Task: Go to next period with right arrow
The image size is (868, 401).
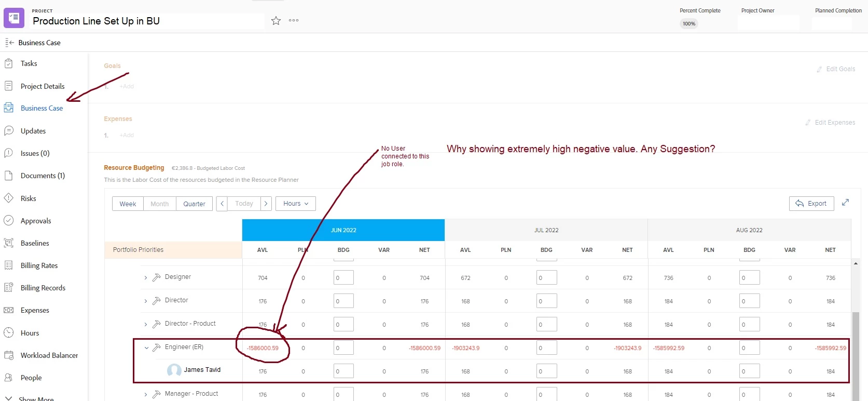Action: tap(266, 204)
